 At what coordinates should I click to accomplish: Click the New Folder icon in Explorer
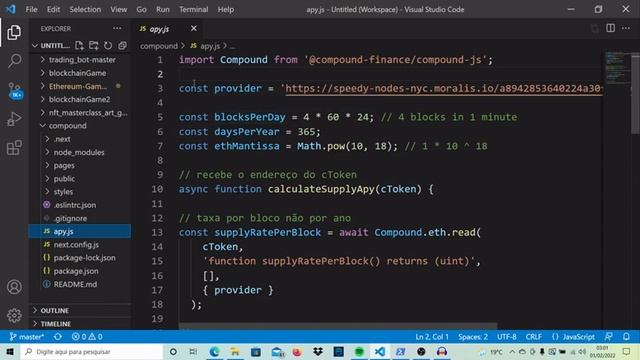click(x=93, y=45)
